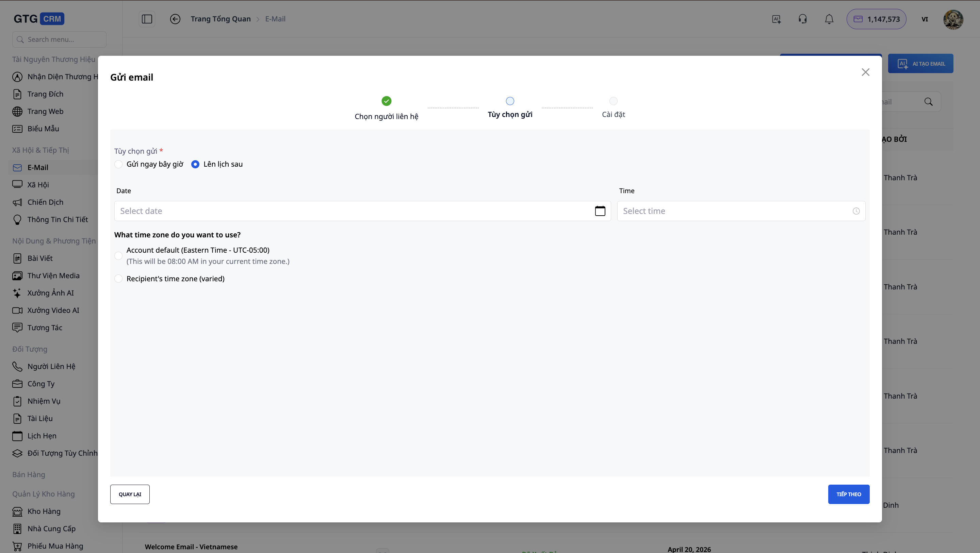Select the Xưởng Ảnh AI tool
Screen dimensions: 980x553
coord(51,293)
